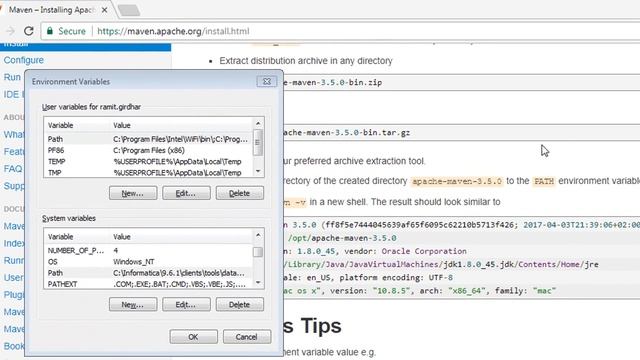Screen dimensions: 640x360
Task: Click the browser forward arrow
Action: [10, 31]
